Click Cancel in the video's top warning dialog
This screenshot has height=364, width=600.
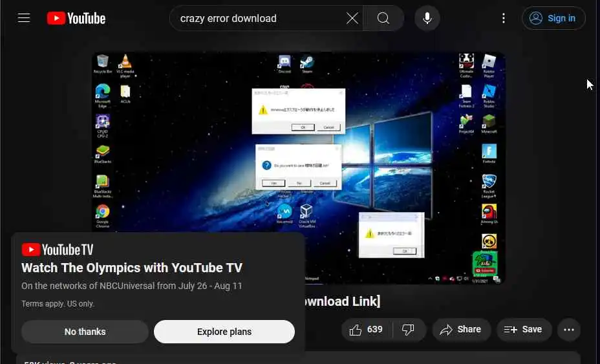(328, 127)
